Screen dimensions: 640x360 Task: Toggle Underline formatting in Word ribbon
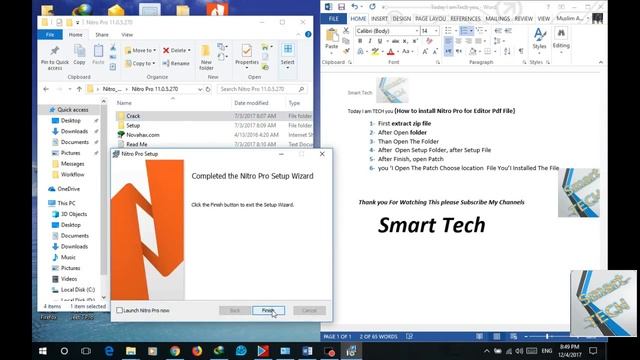point(380,41)
